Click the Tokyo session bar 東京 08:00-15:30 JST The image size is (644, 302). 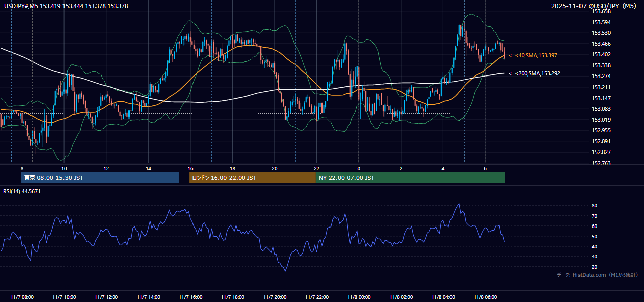tap(100, 178)
